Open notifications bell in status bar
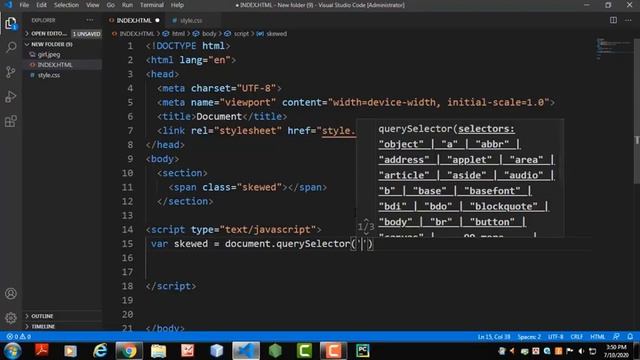 pyautogui.click(x=630, y=337)
